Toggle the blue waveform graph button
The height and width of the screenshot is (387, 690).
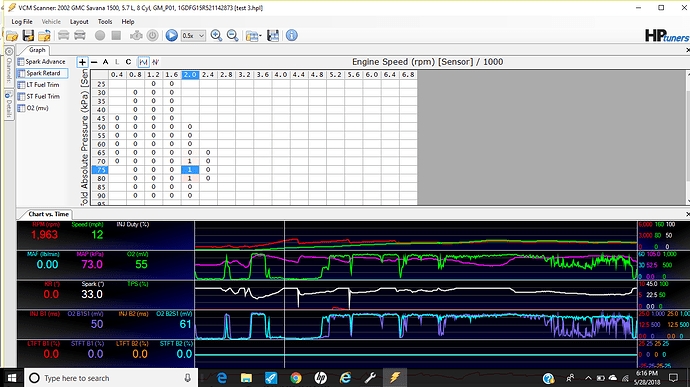click(143, 62)
